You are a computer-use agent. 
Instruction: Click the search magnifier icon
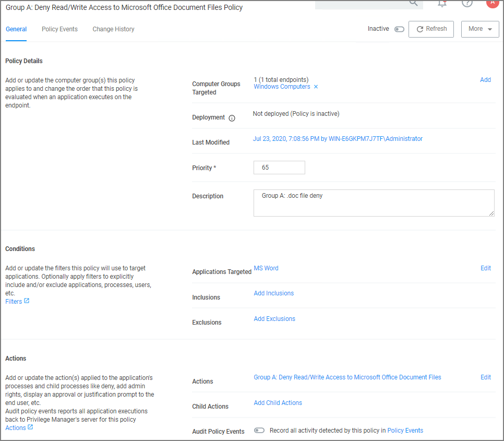click(x=413, y=3)
